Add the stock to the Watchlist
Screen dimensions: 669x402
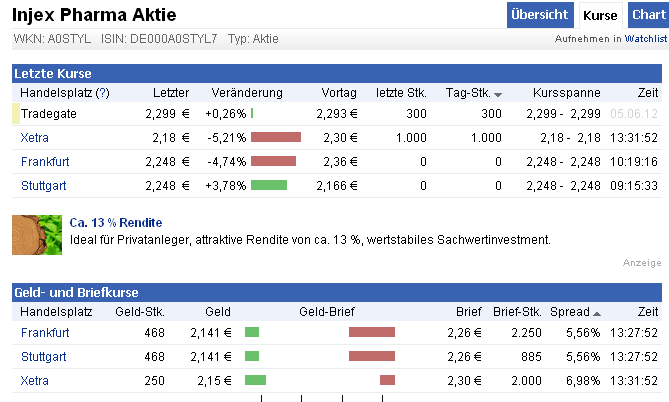646,39
